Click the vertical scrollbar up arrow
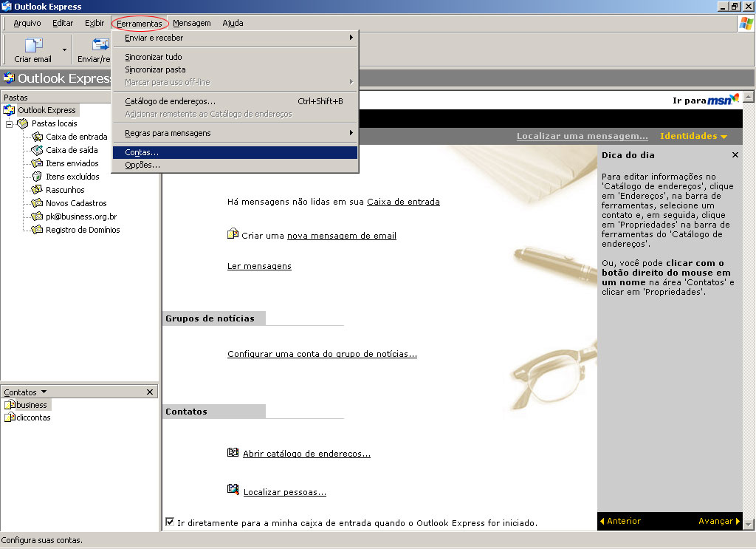 pos(749,97)
